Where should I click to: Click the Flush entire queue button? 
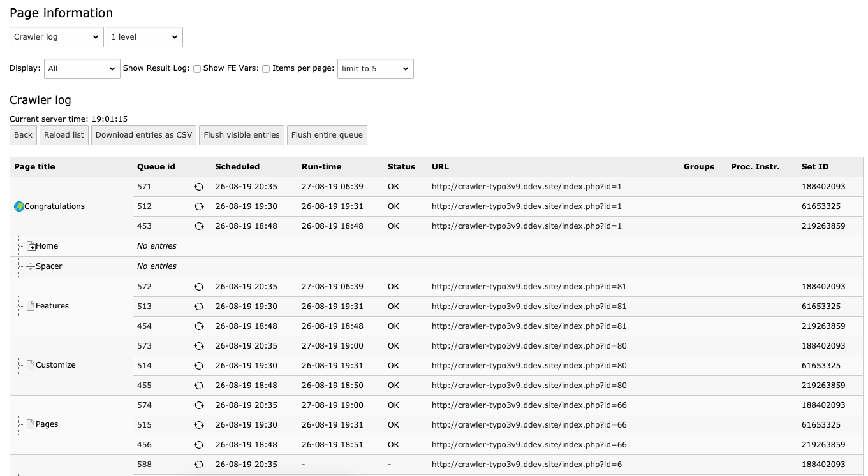pos(327,135)
